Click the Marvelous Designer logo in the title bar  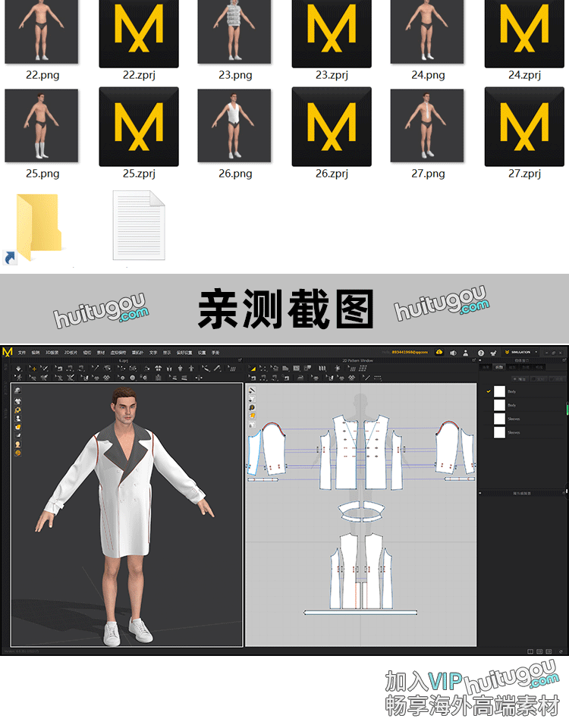click(x=8, y=352)
